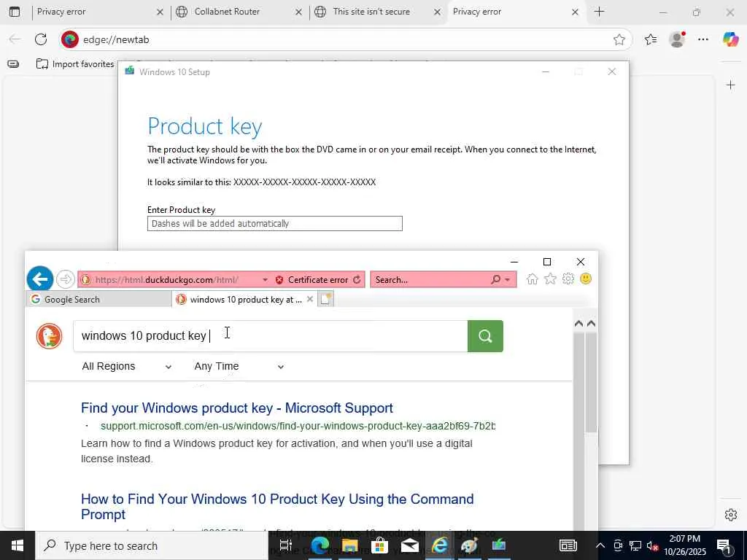Screen dimensions: 747x560
Task: Refresh the Edge page
Action: point(41,39)
